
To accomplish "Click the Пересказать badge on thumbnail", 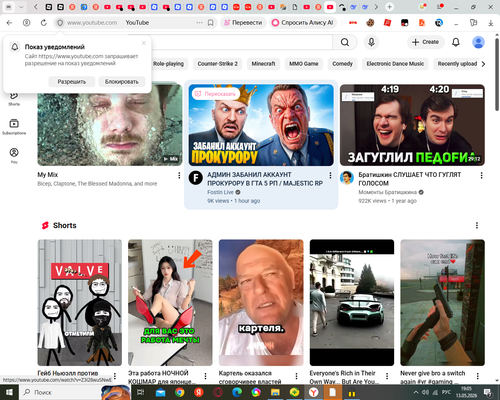I will coord(216,94).
